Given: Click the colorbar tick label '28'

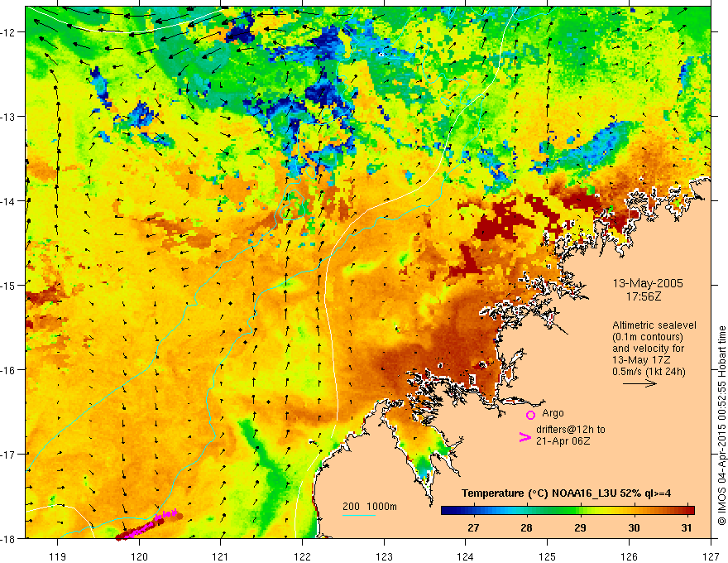Looking at the screenshot, I should [x=526, y=528].
